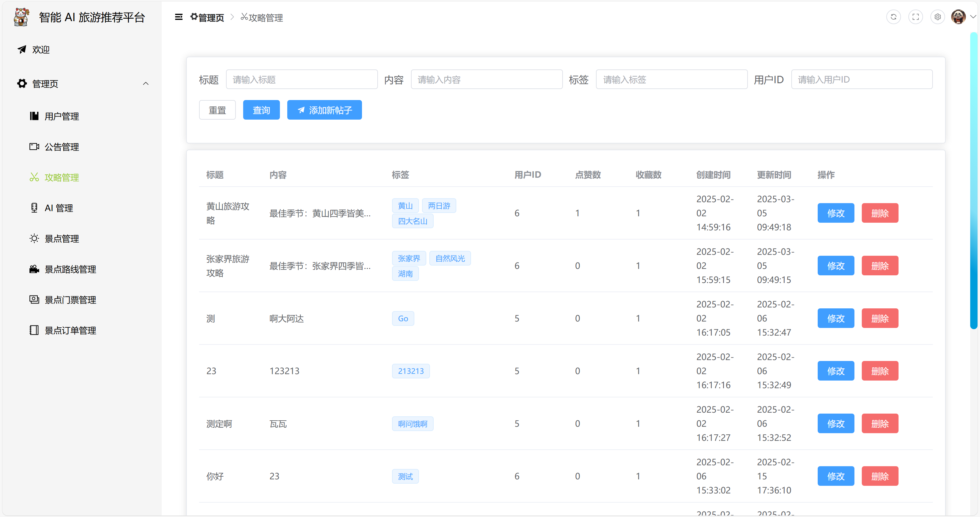The height and width of the screenshot is (517, 980).
Task: Click the vertical page scrollbar
Action: 974,180
